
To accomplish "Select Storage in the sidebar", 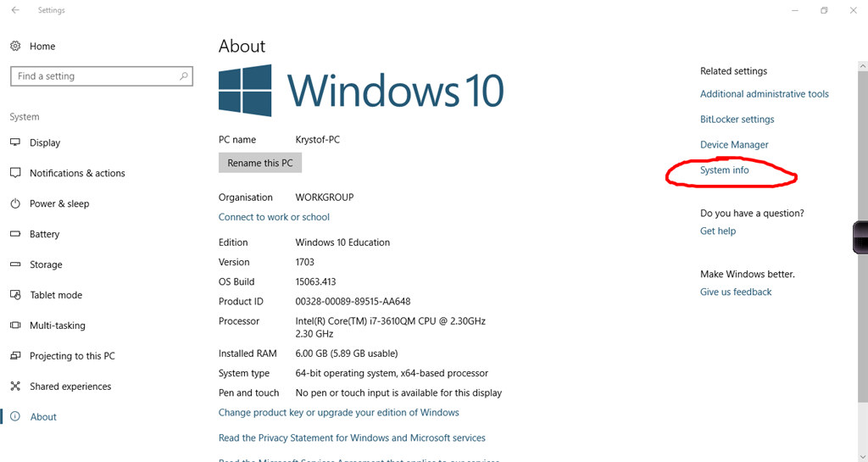I will point(46,264).
